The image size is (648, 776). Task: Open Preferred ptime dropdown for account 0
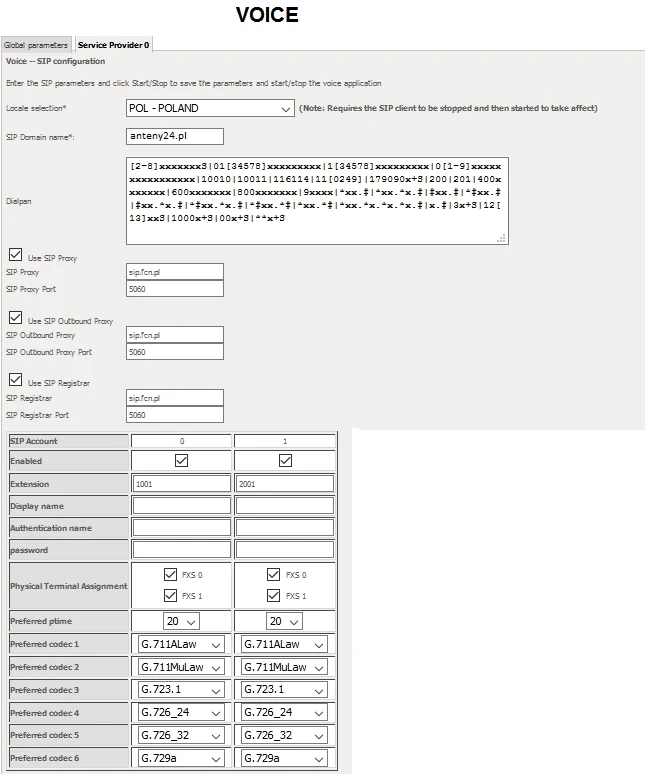click(179, 621)
